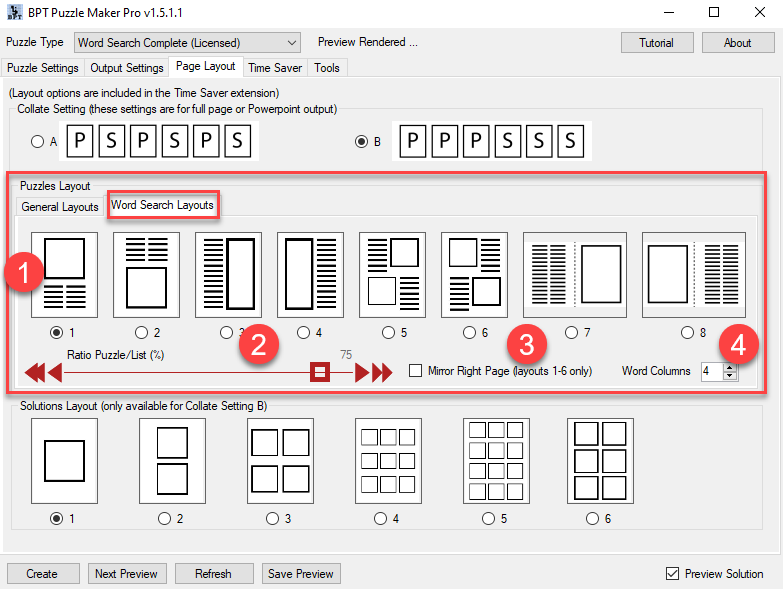
Task: Decrease Word Columns with down arrow
Action: [729, 376]
